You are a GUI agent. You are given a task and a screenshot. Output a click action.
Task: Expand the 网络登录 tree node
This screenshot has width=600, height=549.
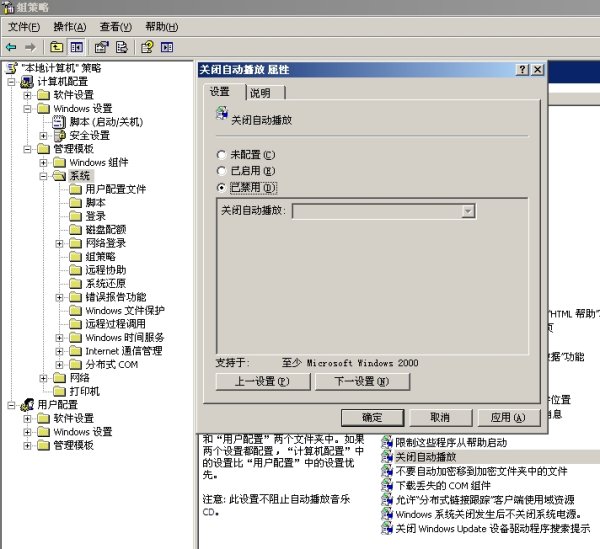60,243
